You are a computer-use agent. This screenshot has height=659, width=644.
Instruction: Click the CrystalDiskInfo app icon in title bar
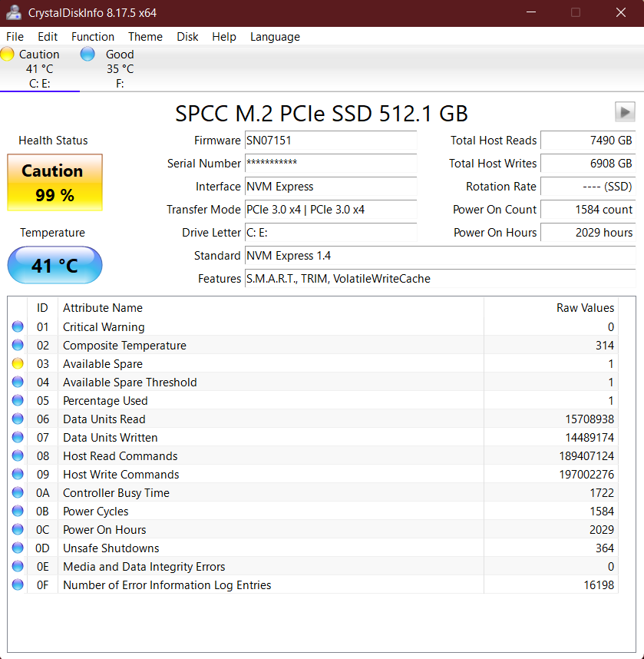pyautogui.click(x=14, y=12)
